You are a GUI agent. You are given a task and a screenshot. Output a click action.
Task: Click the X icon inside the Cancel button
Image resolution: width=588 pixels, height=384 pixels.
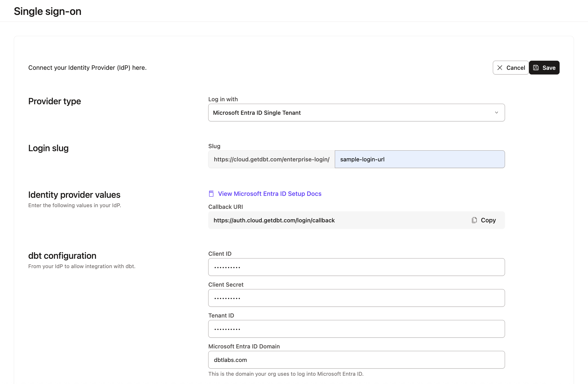click(x=499, y=68)
